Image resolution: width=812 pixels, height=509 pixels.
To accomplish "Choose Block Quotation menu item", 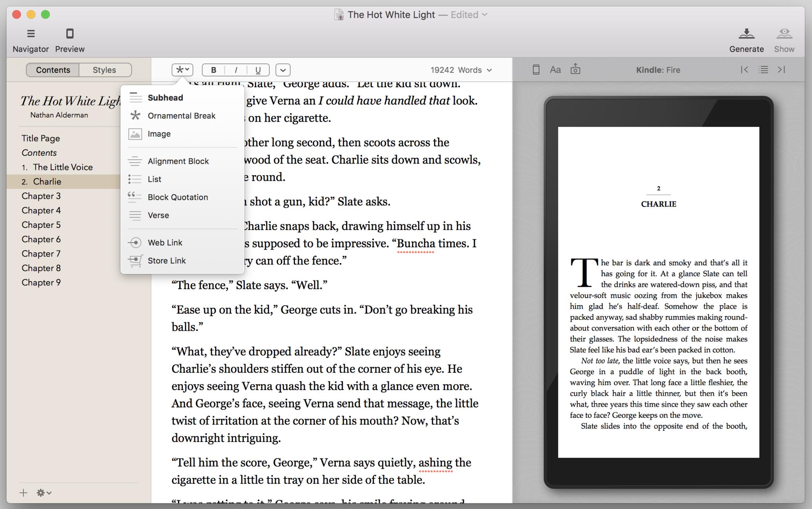I will [182, 197].
